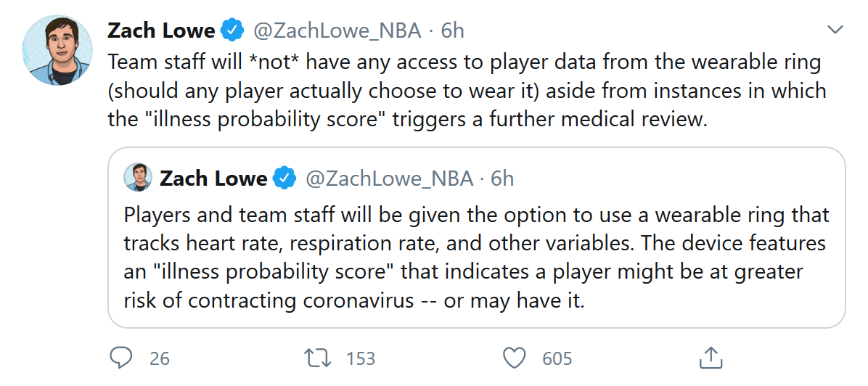Click small avatar in quoted tweet

138,178
